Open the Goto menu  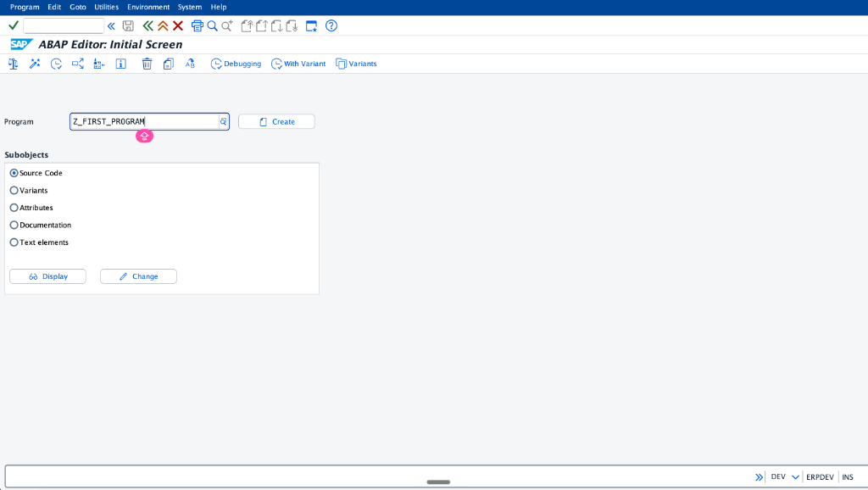[77, 7]
